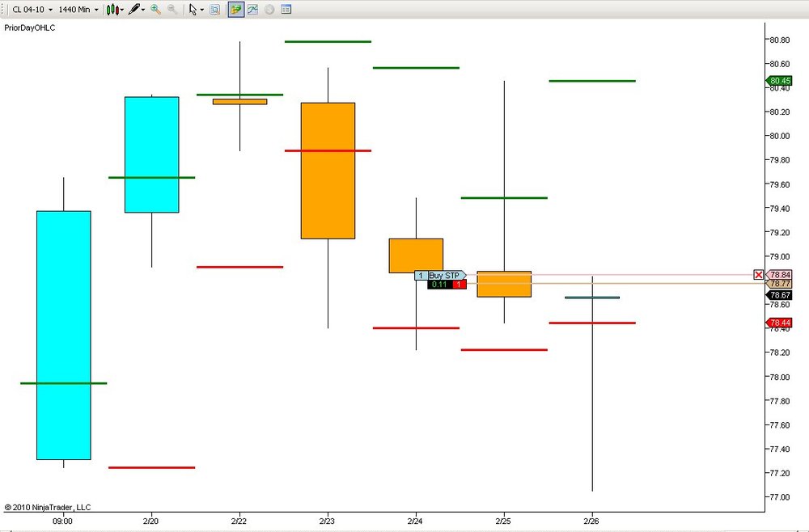Click the 2/23 orange candle body
This screenshot has width=809, height=532.
click(328, 171)
